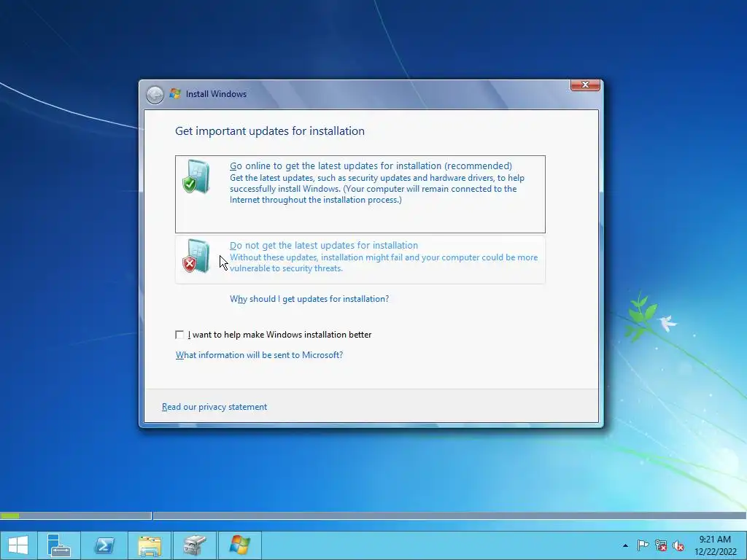This screenshot has width=747, height=560.
Task: Click the setup progress bar at bottom
Action: coord(373,516)
